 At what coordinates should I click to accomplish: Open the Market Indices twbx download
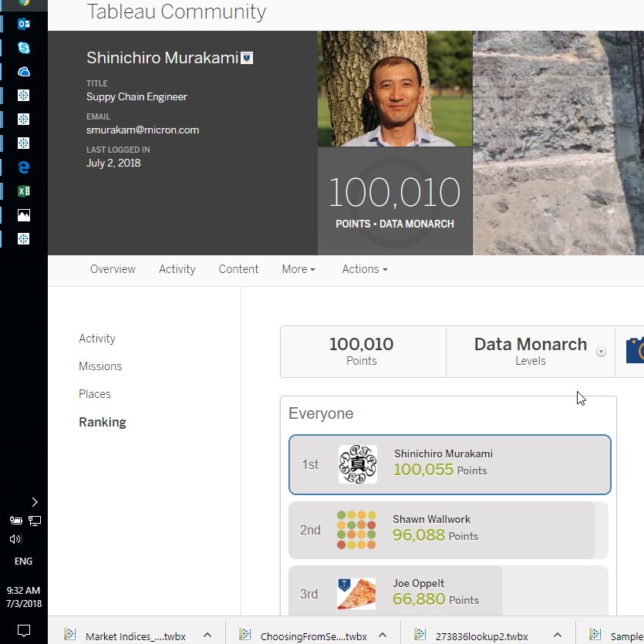click(136, 636)
